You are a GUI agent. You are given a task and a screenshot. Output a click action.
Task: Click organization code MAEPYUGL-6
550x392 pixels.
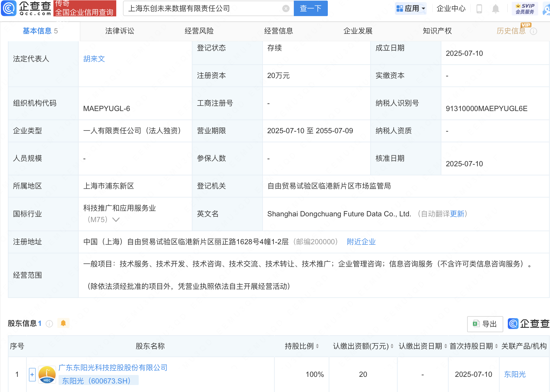pos(107,109)
